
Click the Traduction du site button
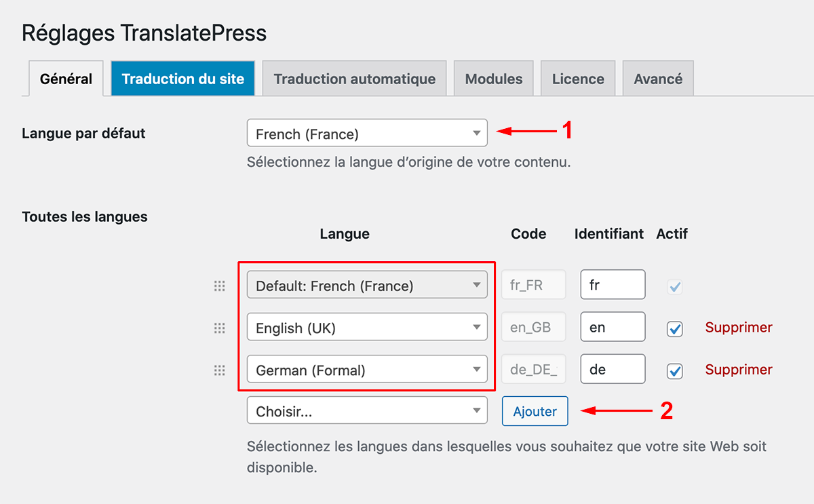pos(182,79)
